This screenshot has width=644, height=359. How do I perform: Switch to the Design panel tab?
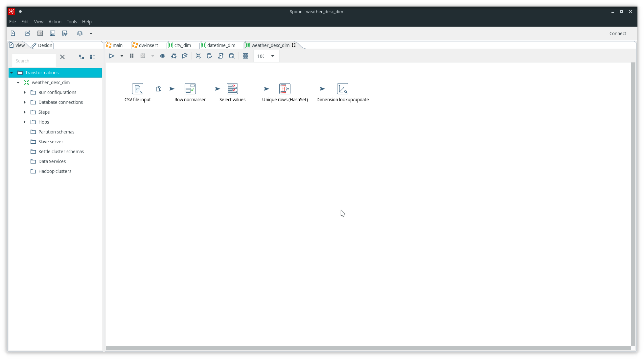click(42, 45)
